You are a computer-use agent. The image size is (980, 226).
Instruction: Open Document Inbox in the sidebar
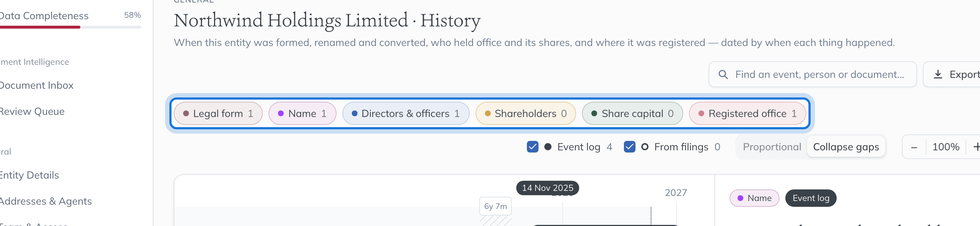click(x=37, y=85)
